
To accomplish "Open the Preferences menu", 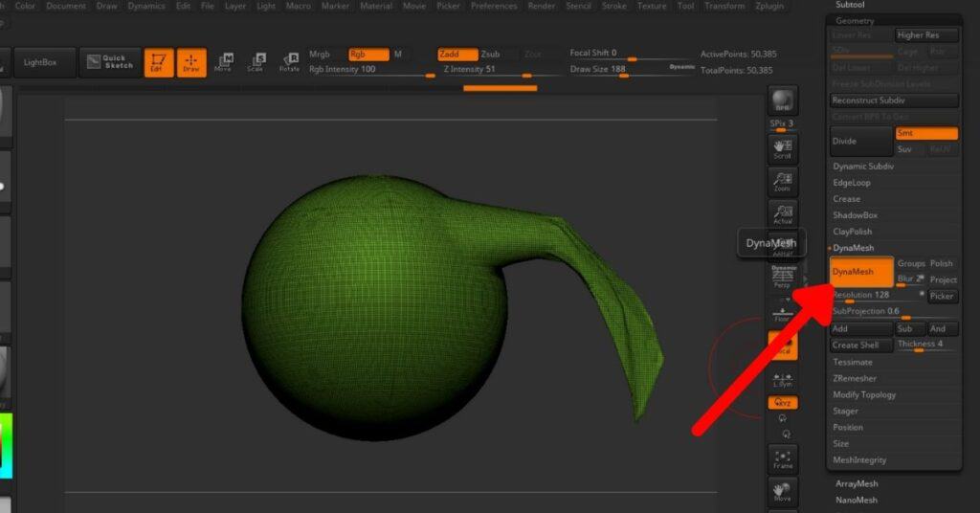I will pos(493,6).
